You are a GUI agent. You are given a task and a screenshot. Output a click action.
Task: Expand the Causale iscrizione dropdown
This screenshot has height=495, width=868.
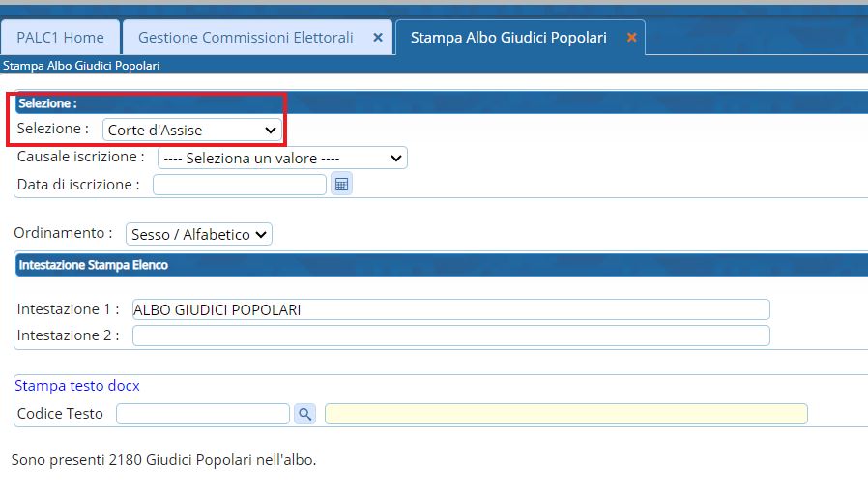(x=282, y=158)
